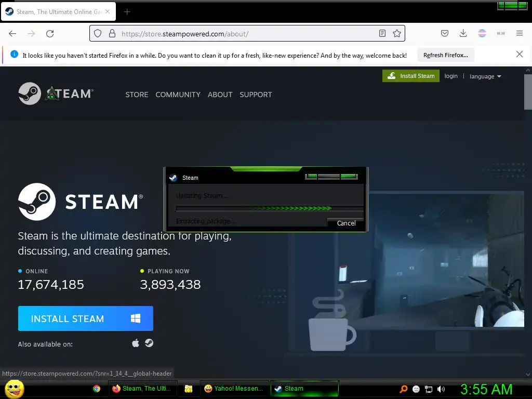The height and width of the screenshot is (399, 532).
Task: Click the 3:55 AM clock
Action: click(486, 389)
